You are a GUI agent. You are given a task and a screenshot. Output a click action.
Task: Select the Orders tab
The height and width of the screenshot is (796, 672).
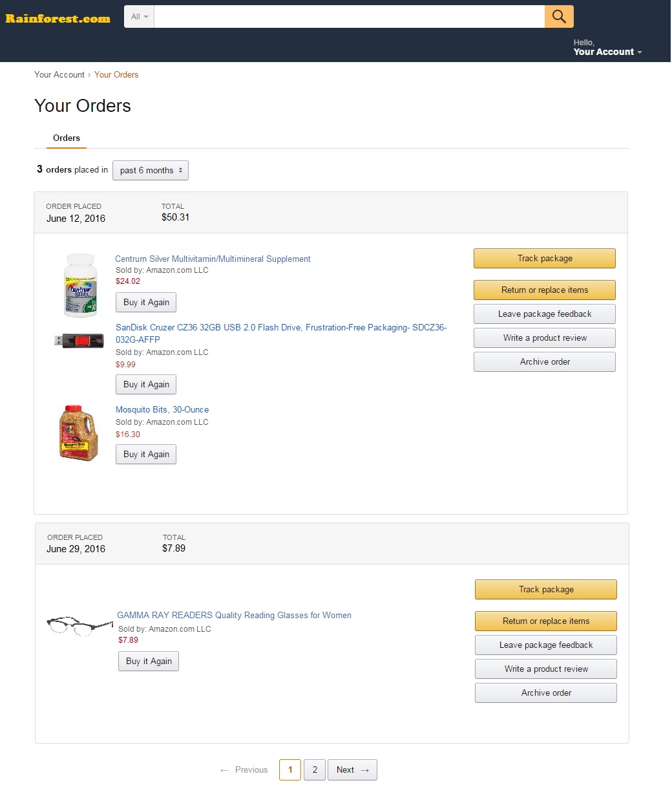67,138
